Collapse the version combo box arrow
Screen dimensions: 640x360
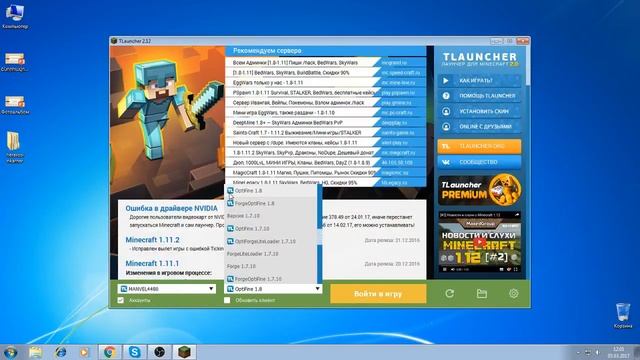coord(318,289)
